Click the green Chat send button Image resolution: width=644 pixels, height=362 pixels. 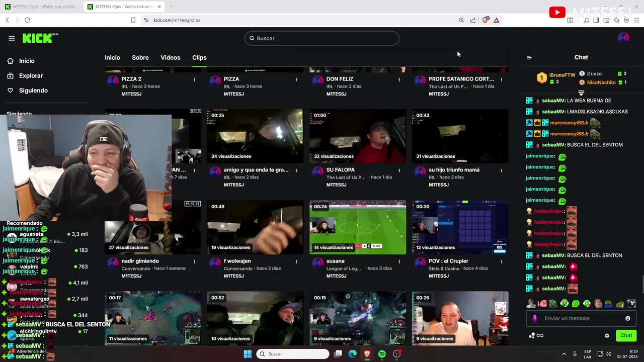[x=626, y=336]
